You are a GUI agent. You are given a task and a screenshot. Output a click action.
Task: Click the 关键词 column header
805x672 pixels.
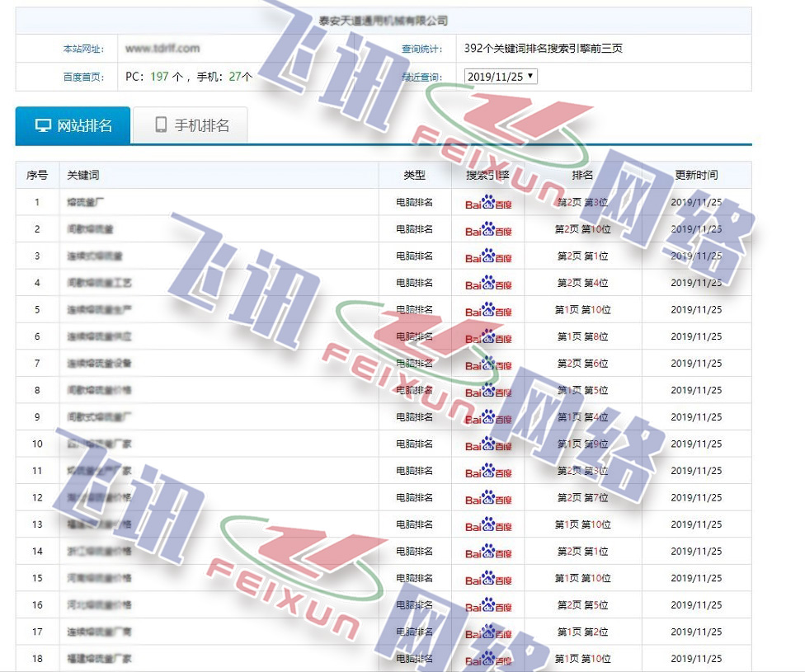83,175
